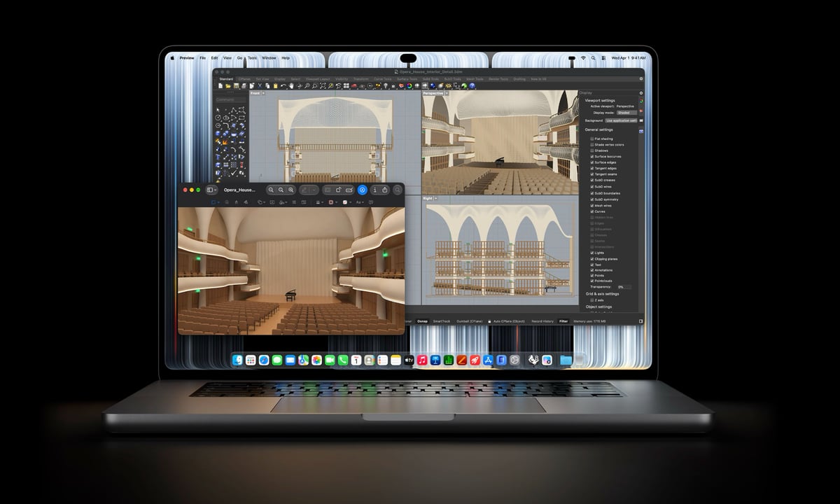Click Use application settings background button
Screen dimensions: 840x504
tap(621, 120)
